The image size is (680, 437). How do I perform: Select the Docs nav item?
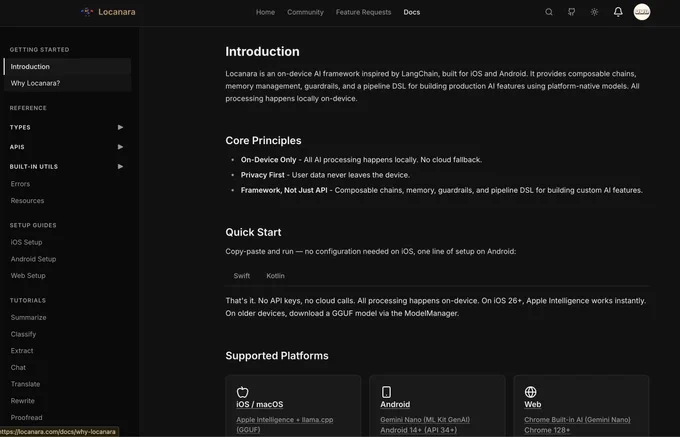(x=412, y=12)
